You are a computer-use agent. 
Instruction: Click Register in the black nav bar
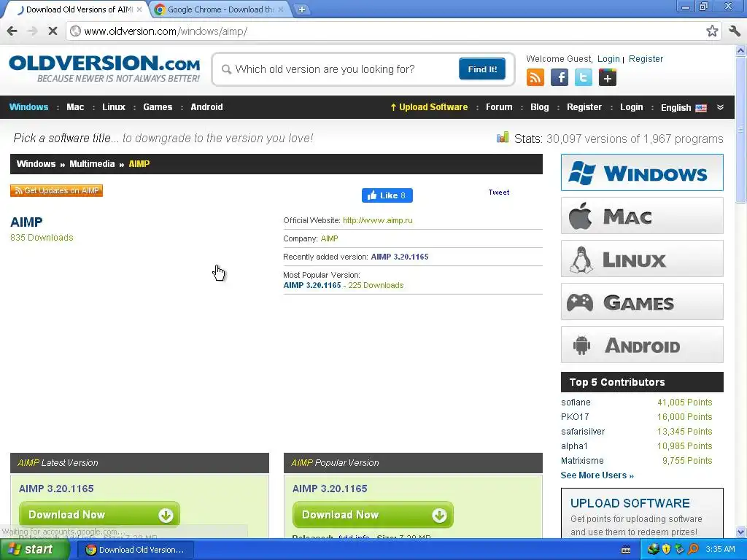pyautogui.click(x=584, y=107)
